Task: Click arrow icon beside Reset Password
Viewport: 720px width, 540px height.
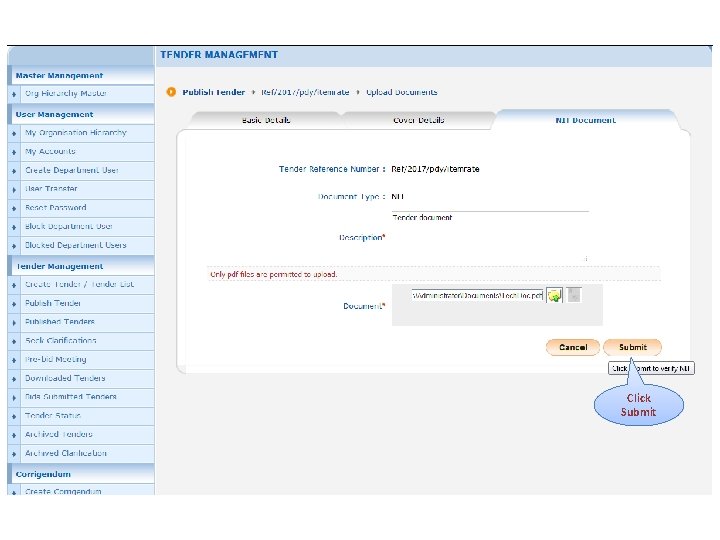Action: pos(14,208)
